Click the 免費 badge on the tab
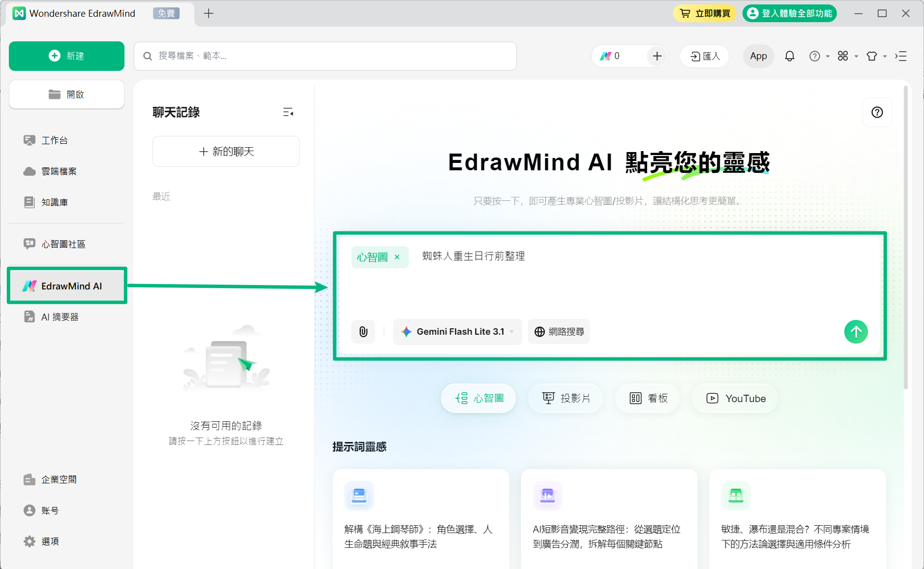The image size is (924, 569). 166,13
